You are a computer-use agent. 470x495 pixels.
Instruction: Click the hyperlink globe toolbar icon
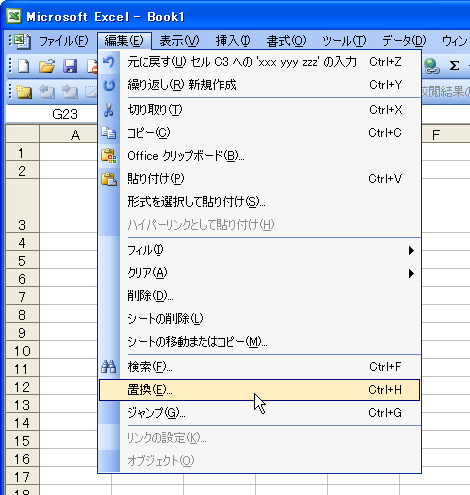point(432,66)
